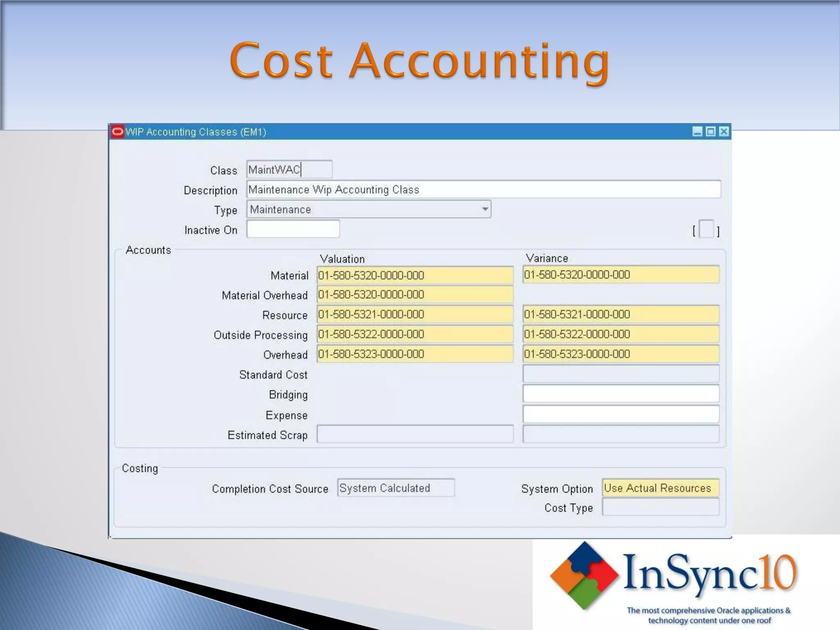The height and width of the screenshot is (630, 840).
Task: Click the descriptive flexfield bracket box
Action: [x=706, y=229]
